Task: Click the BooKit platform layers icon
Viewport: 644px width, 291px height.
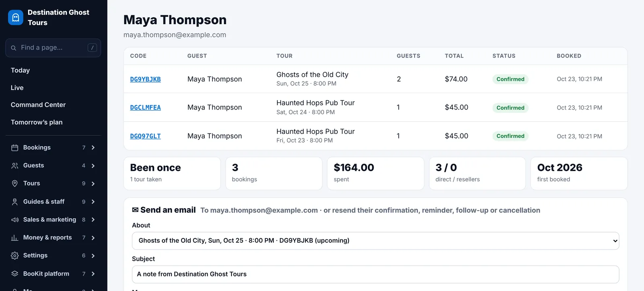Action: click(15, 274)
